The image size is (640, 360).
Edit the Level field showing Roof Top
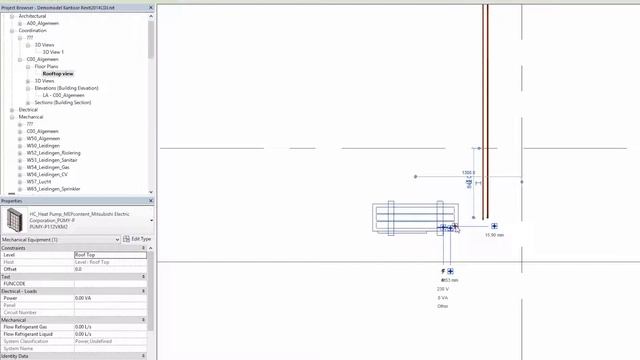click(x=110, y=255)
